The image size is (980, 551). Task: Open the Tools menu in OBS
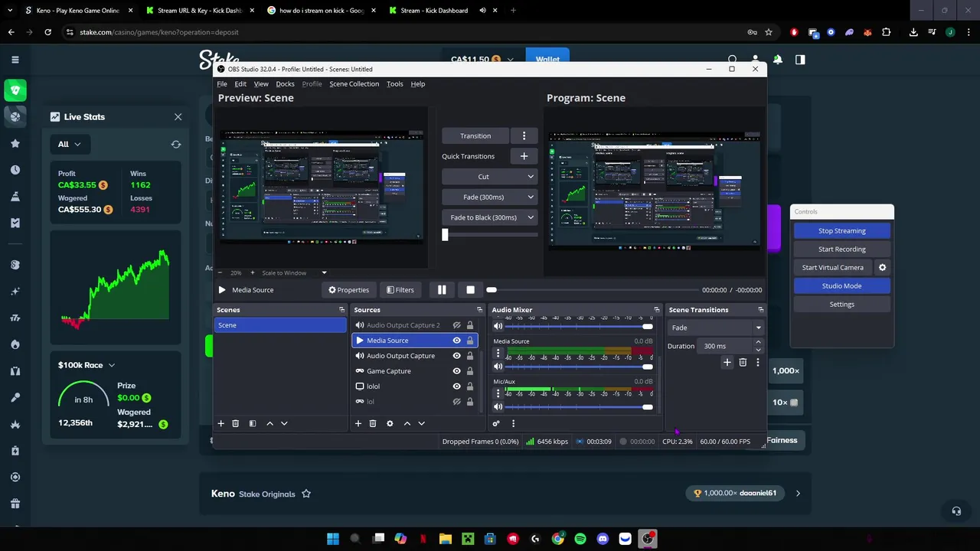click(x=394, y=84)
